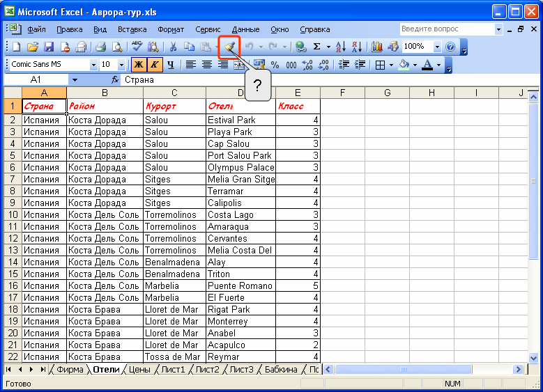Toggle underline formatting (Ч)
Viewport: 543px width, 392px height.
(x=169, y=65)
